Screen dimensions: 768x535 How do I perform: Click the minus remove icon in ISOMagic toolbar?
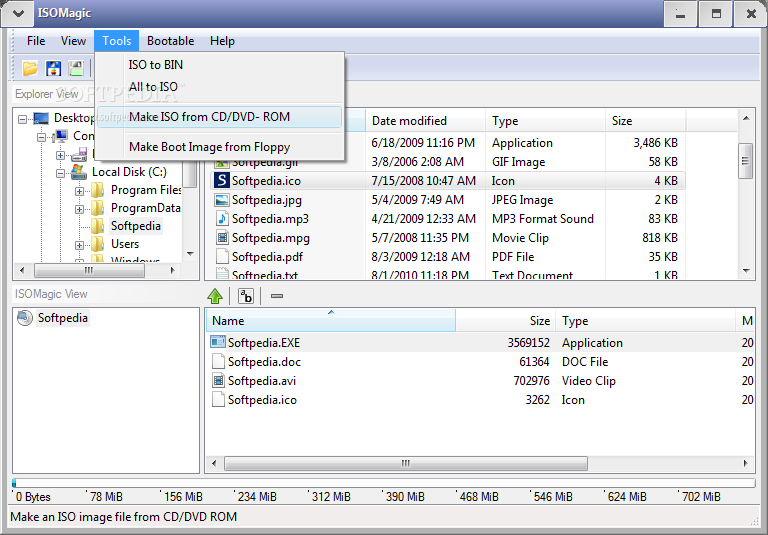277,296
